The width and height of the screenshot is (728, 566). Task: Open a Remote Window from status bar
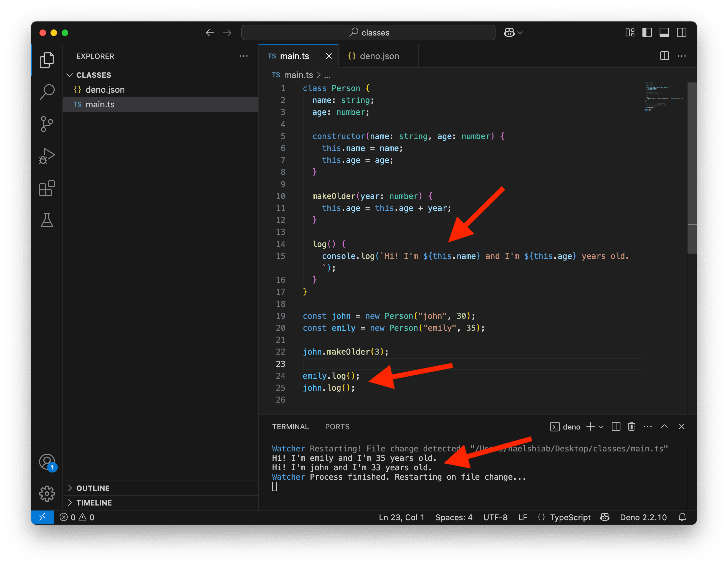click(x=42, y=517)
